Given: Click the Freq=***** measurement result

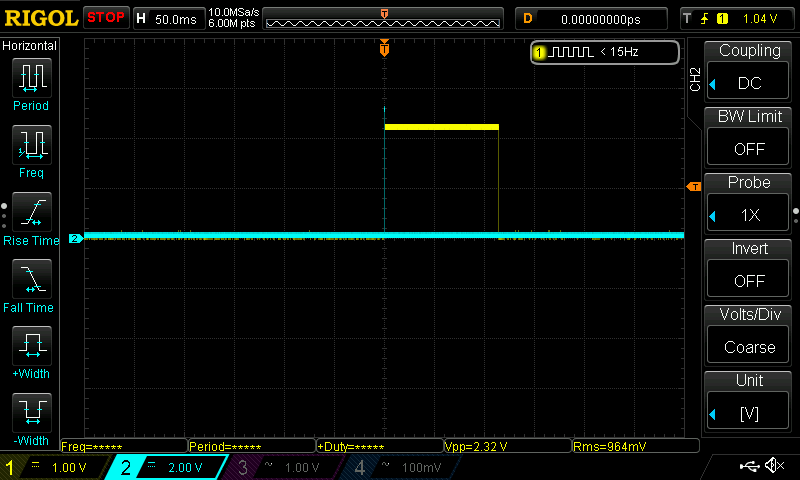Looking at the screenshot, I should tap(124, 446).
